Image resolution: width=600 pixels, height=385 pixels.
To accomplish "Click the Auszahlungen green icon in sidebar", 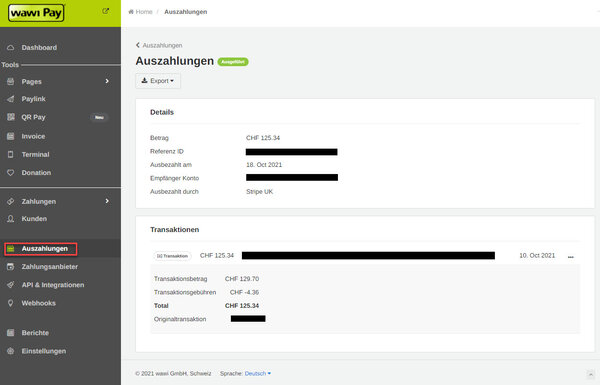I will coord(11,249).
